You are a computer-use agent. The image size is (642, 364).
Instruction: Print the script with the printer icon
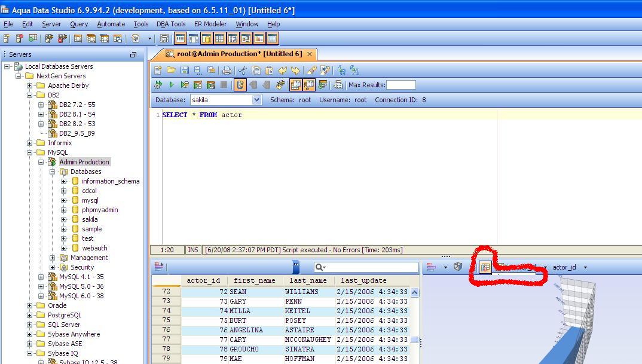pyautogui.click(x=227, y=71)
